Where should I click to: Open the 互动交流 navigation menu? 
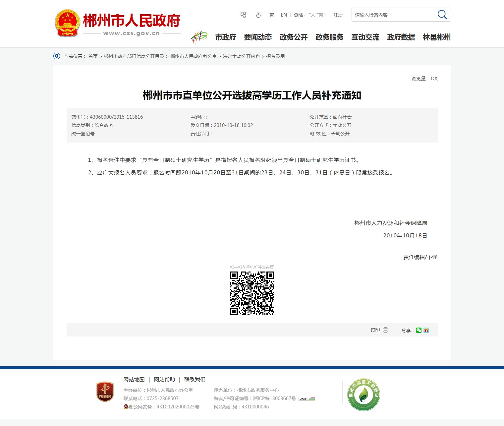tap(365, 37)
